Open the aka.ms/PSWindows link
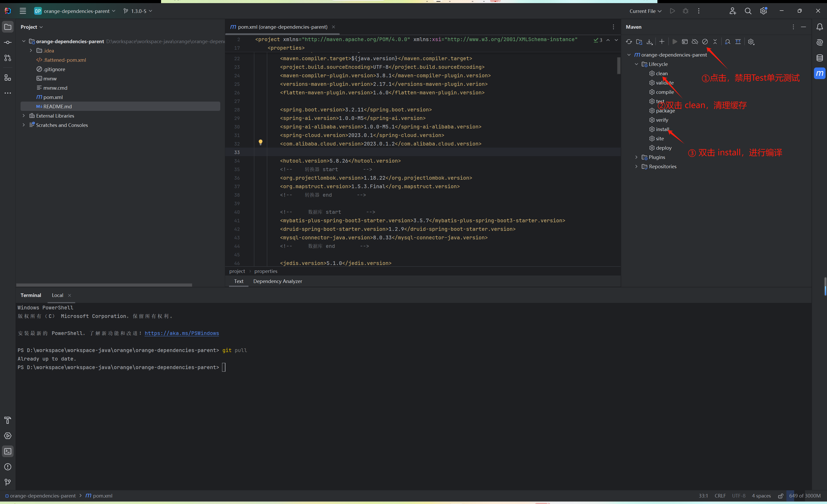Screen dimensions: 827x504 tap(181, 333)
